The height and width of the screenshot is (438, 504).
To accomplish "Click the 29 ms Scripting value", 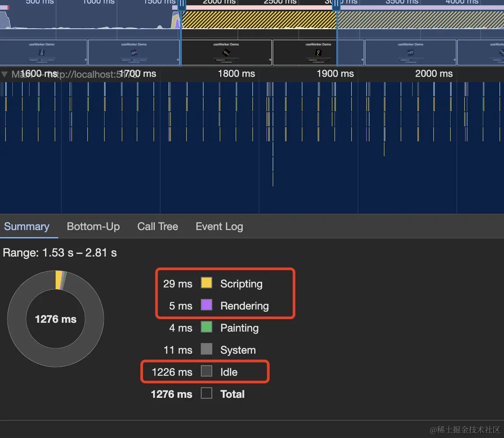I will pyautogui.click(x=178, y=283).
